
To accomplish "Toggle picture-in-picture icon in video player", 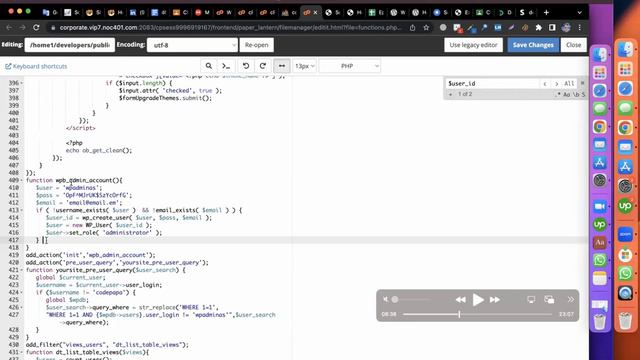I will [549, 300].
